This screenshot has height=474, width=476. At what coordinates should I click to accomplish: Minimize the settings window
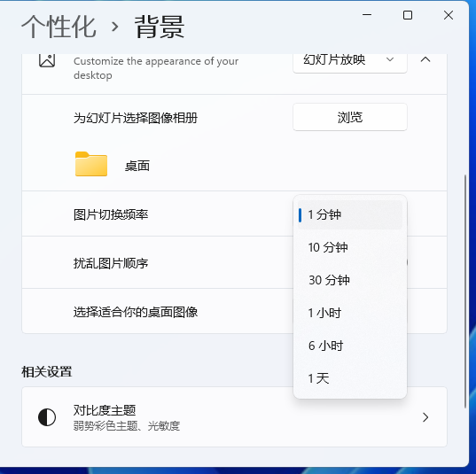[367, 15]
